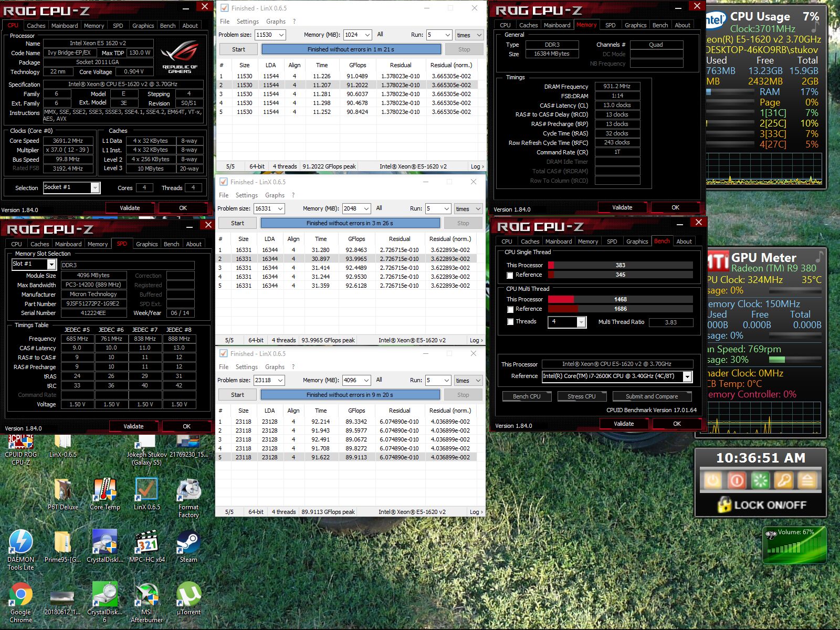
Task: Select LinX result row 2 with 91.2022 GFlops
Action: pos(347,85)
